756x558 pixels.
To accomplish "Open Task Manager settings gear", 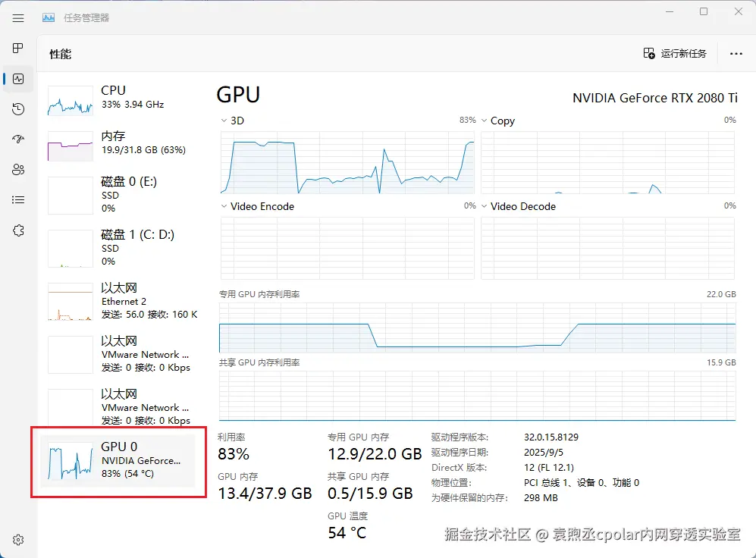I will pyautogui.click(x=18, y=540).
